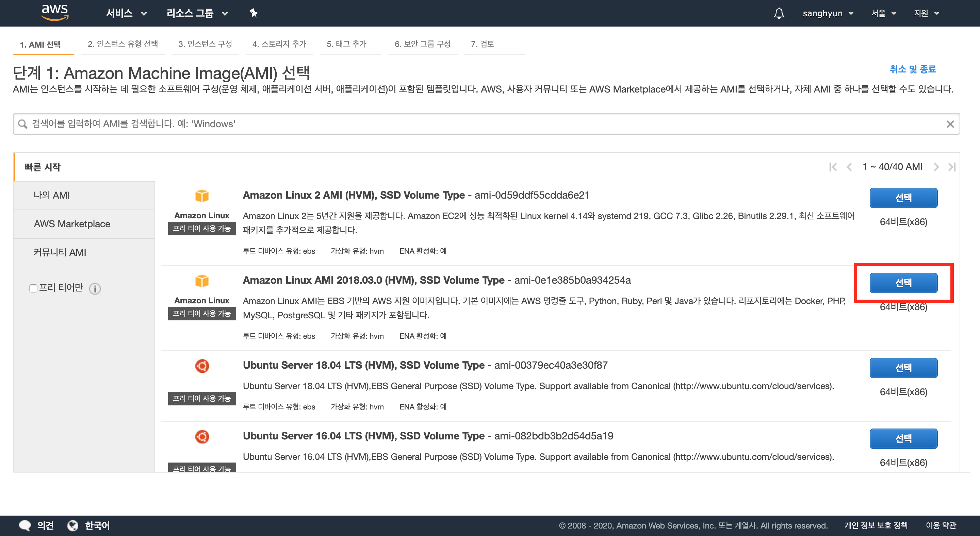The width and height of the screenshot is (980, 536).
Task: Open the 서울 region dropdown
Action: point(883,13)
